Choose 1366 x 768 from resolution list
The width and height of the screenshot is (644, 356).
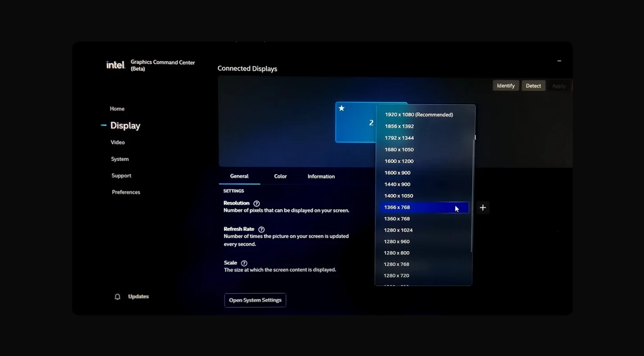click(x=397, y=208)
